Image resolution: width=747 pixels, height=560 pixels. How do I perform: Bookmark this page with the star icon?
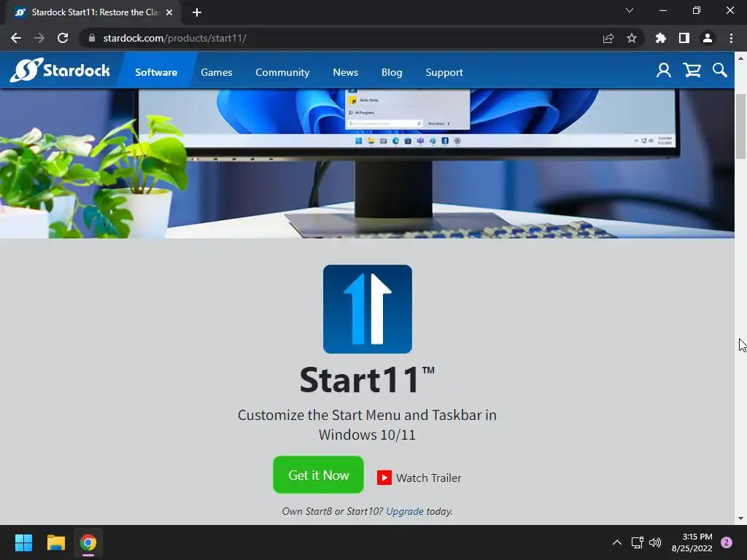tap(632, 38)
